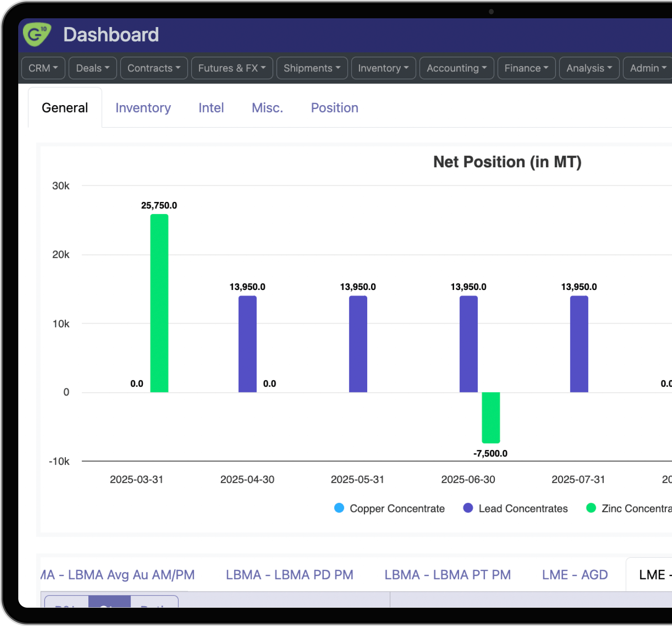Select the LBMA PD PM price tab
Viewport: 672px width, 626px height.
290,575
